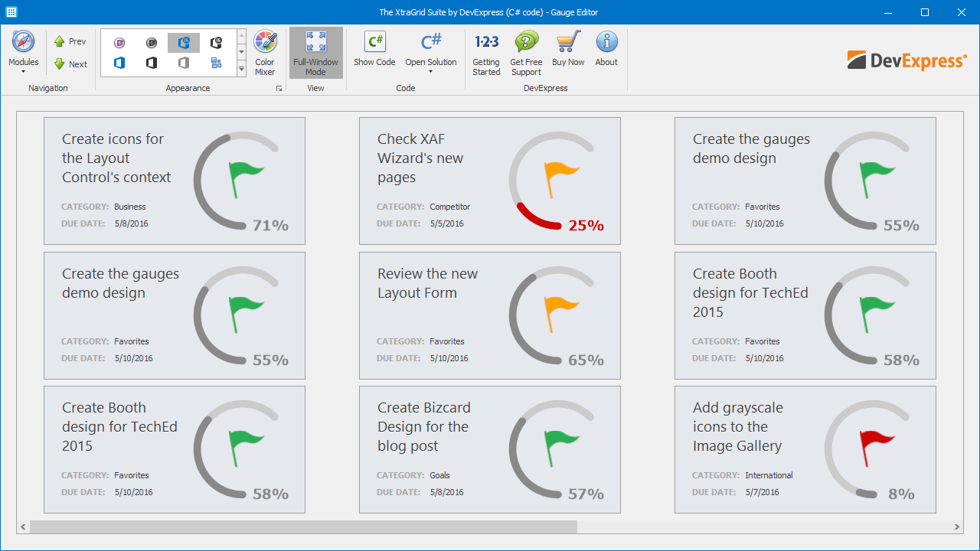
Task: Click the green flag on Create Bizcard card
Action: coord(561,448)
